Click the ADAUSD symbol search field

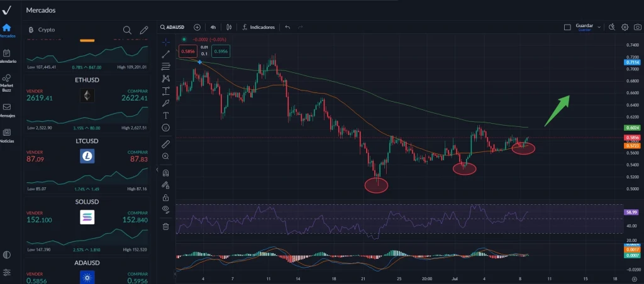[172, 27]
